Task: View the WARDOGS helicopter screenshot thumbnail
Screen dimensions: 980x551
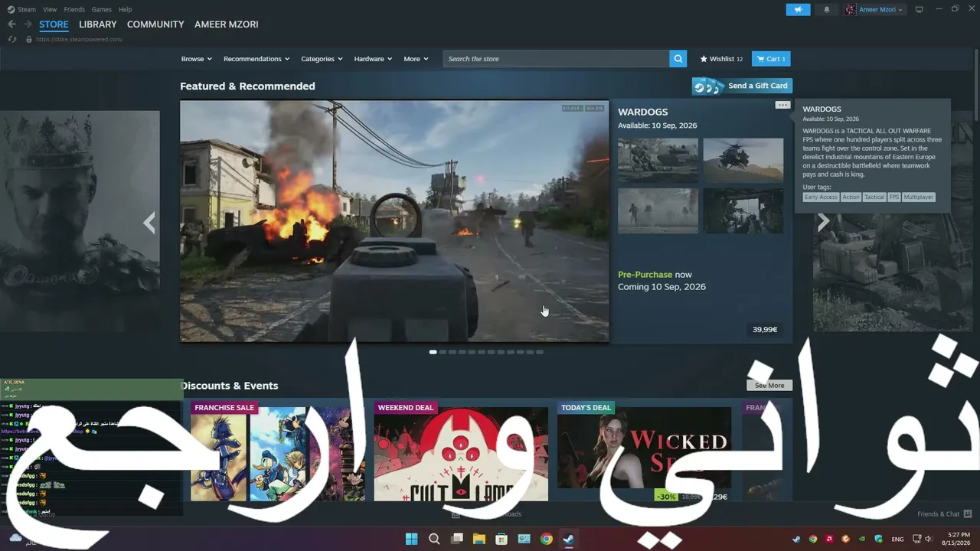Action: (x=743, y=160)
